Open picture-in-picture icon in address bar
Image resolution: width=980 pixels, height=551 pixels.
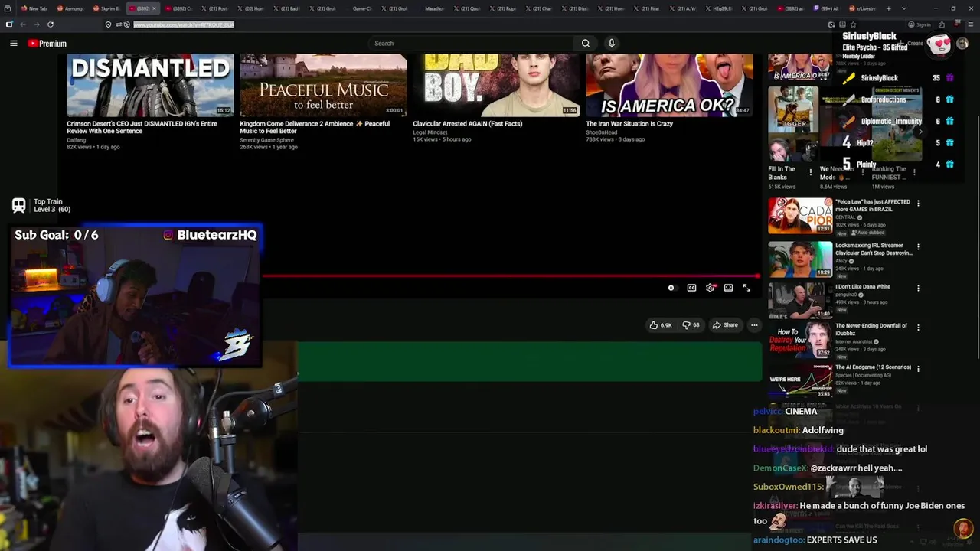click(831, 24)
